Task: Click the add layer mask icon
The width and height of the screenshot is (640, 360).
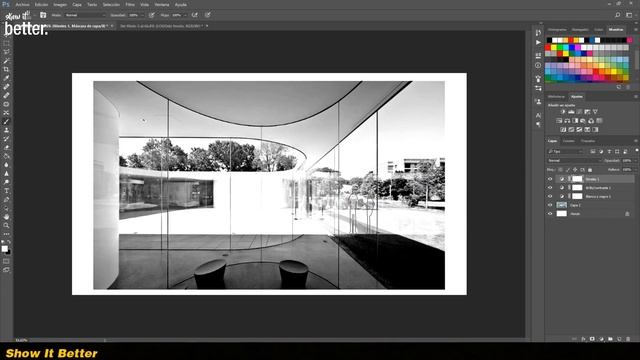Action: click(x=592, y=339)
